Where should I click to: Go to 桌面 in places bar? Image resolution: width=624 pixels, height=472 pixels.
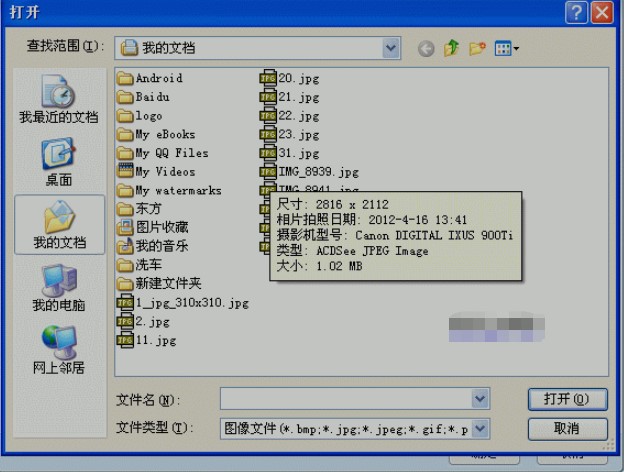pyautogui.click(x=59, y=162)
